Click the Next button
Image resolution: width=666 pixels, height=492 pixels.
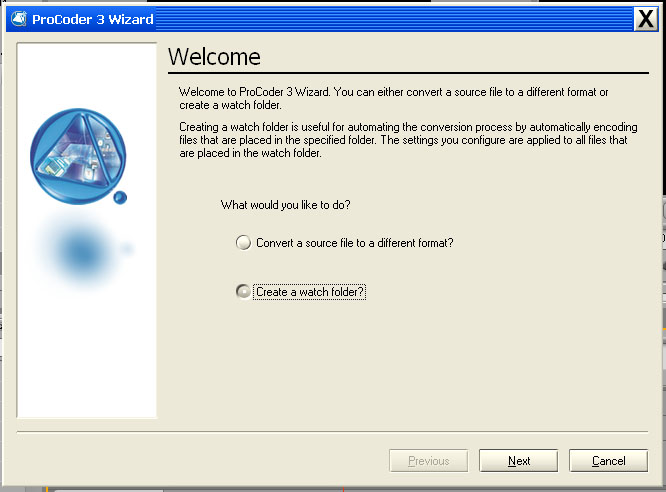pos(519,461)
